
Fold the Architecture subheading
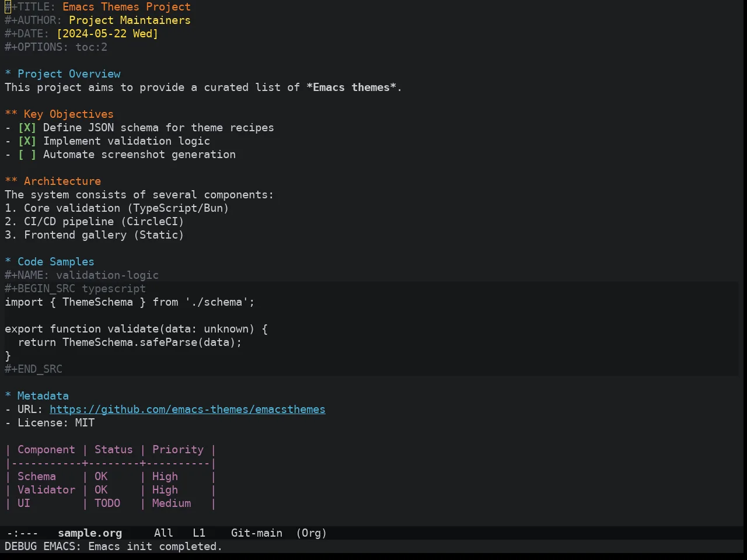(x=53, y=181)
